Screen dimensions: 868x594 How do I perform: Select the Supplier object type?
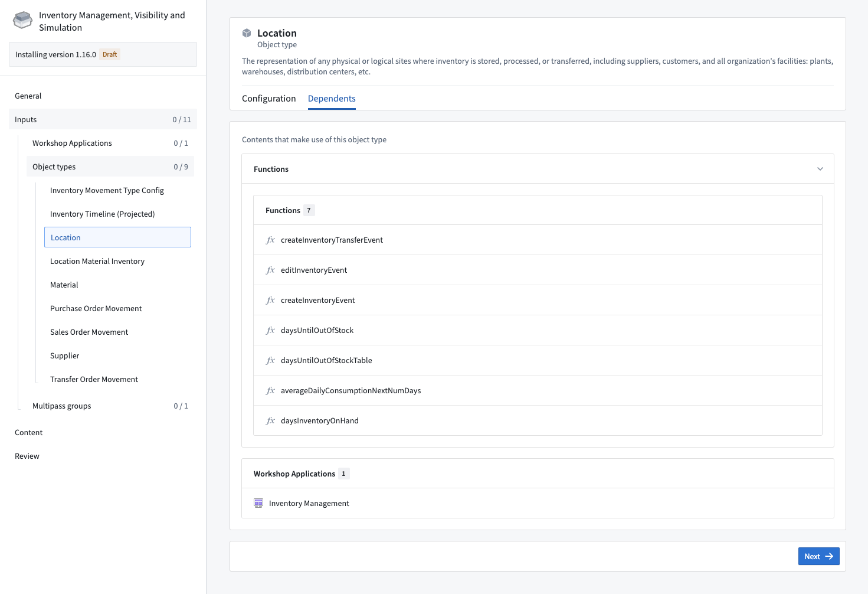point(64,355)
